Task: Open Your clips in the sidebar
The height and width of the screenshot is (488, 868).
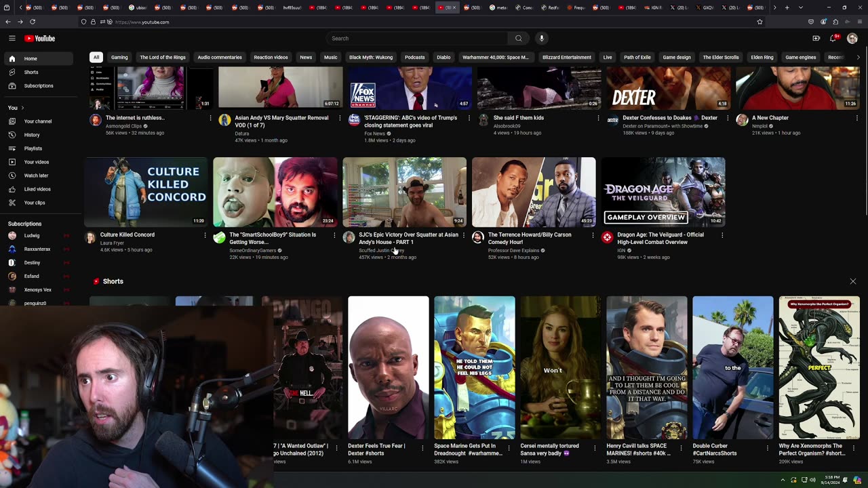Action: click(38, 203)
